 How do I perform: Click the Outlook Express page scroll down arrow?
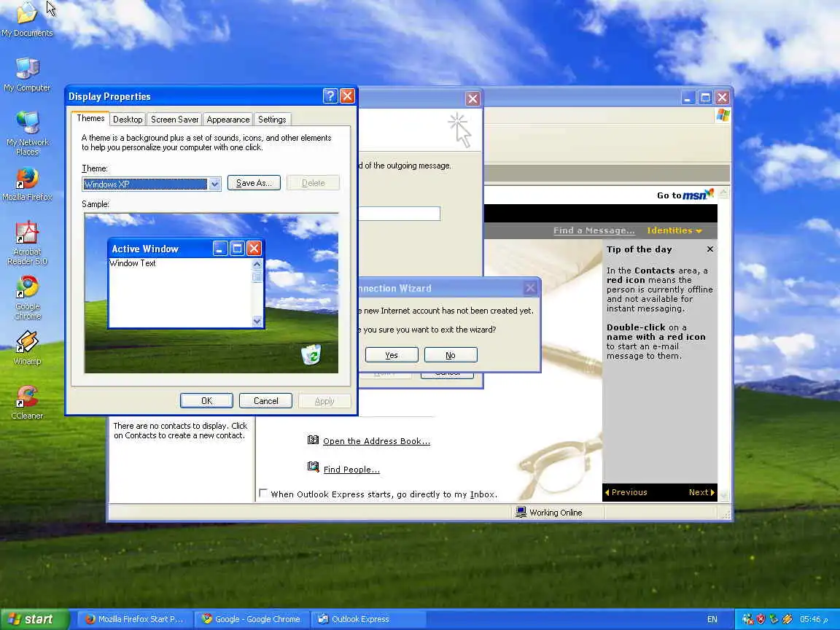tap(724, 496)
